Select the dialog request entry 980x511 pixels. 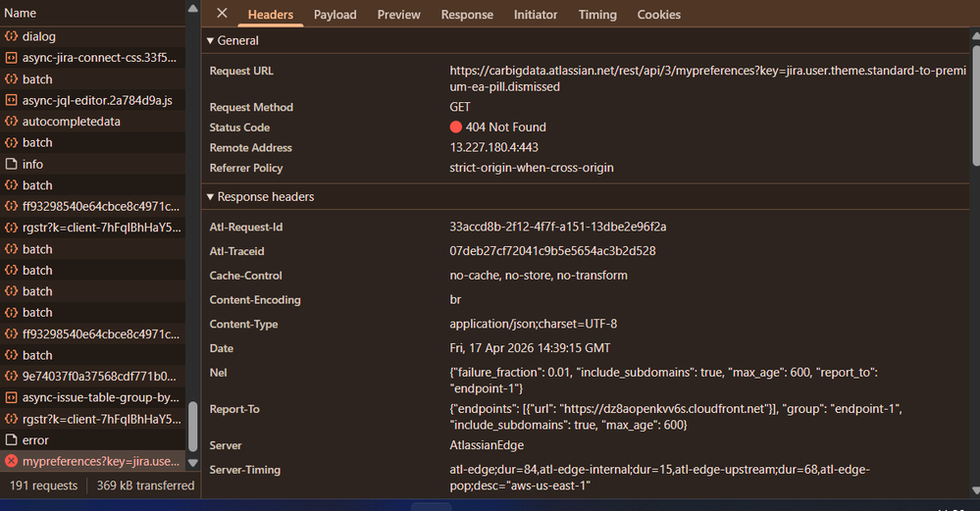[x=92, y=36]
